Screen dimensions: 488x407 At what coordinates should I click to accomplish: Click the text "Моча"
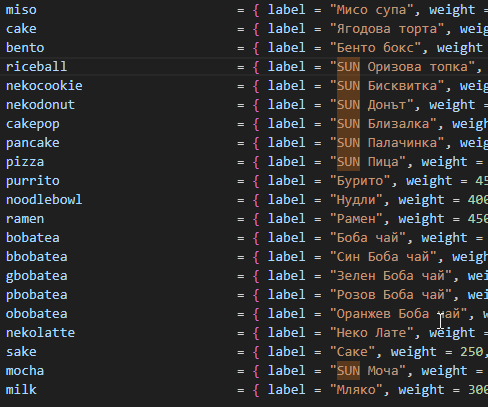click(x=383, y=371)
